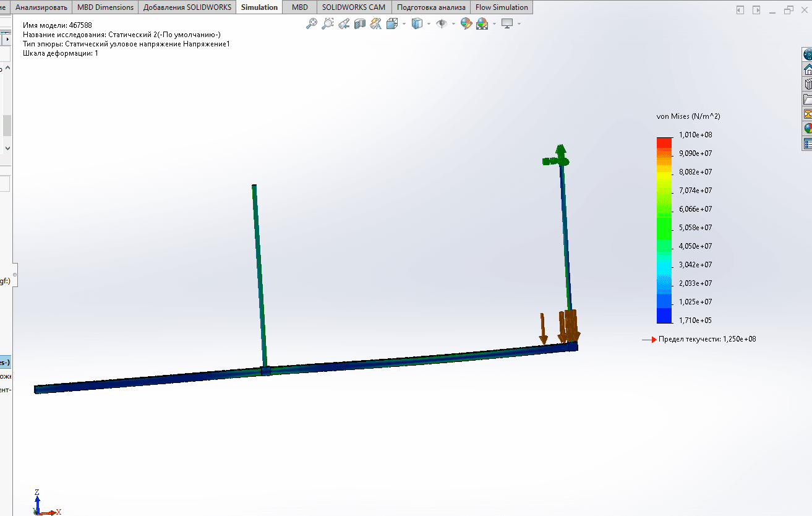This screenshot has width=812, height=516.
Task: Select the Zoom to Area tool
Action: tap(328, 24)
